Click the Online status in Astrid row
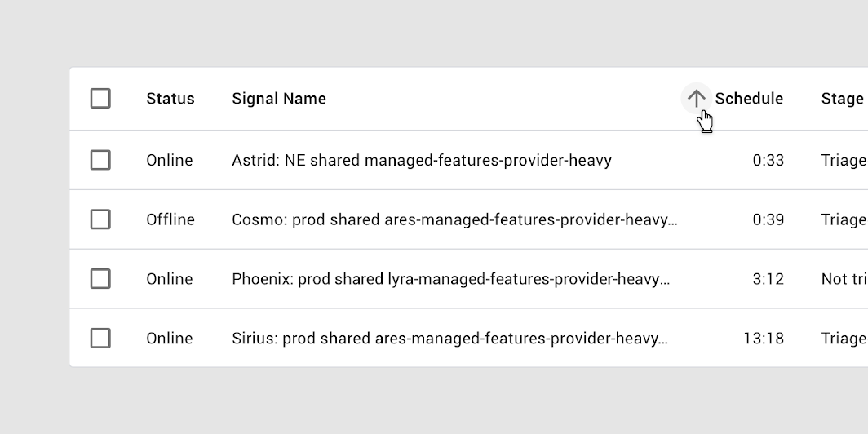This screenshot has width=868, height=434. 170,160
